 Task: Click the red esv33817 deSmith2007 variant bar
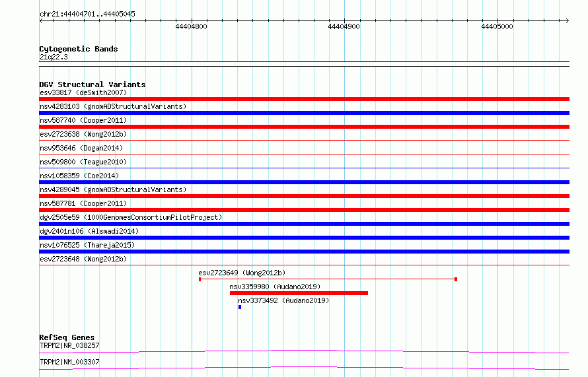[x=304, y=99]
